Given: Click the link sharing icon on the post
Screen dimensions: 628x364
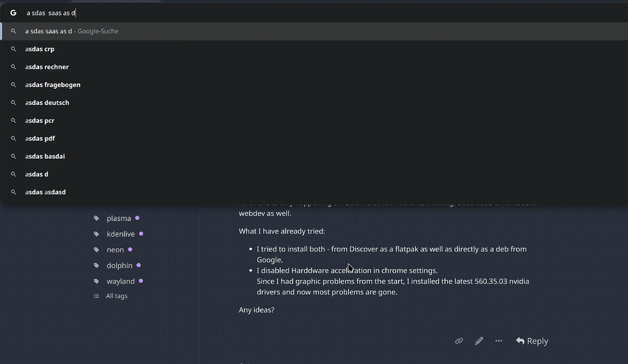Looking at the screenshot, I should [x=459, y=341].
